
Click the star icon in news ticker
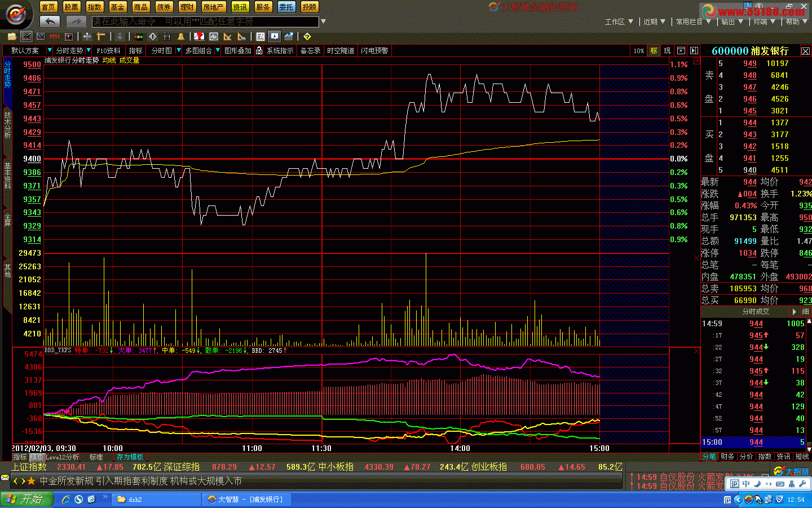pyautogui.click(x=32, y=481)
